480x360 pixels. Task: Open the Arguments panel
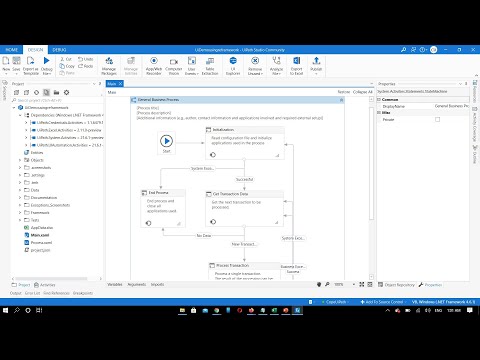coord(137,284)
